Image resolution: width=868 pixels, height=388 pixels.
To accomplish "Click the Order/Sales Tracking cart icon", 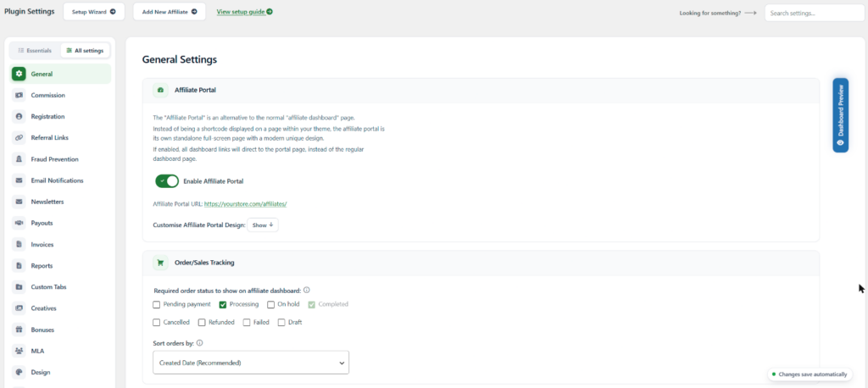I will (x=160, y=263).
